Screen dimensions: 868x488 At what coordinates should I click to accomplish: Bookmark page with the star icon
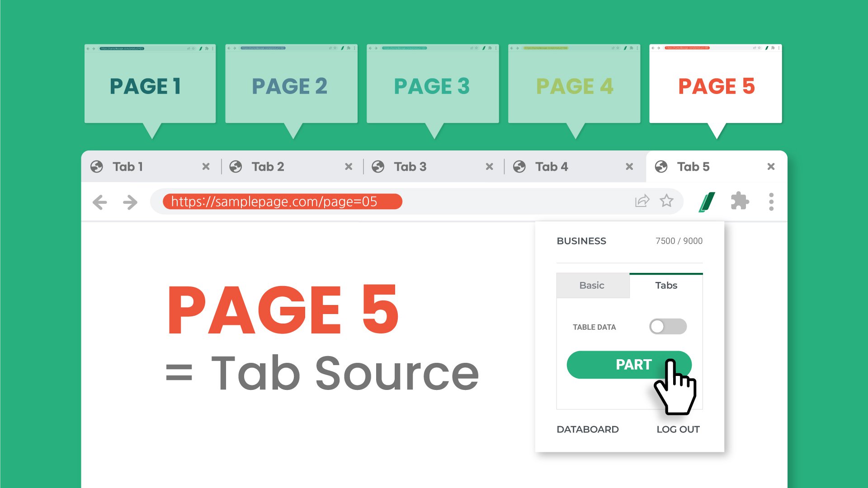click(666, 201)
